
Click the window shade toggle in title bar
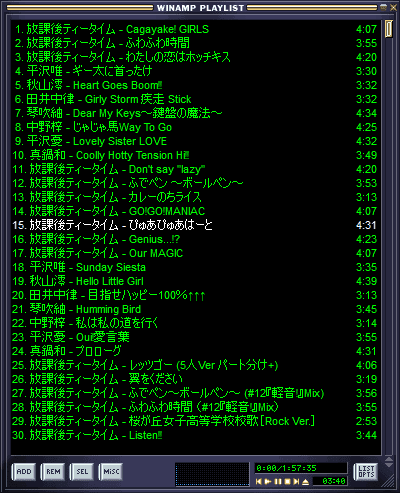pos(384,7)
